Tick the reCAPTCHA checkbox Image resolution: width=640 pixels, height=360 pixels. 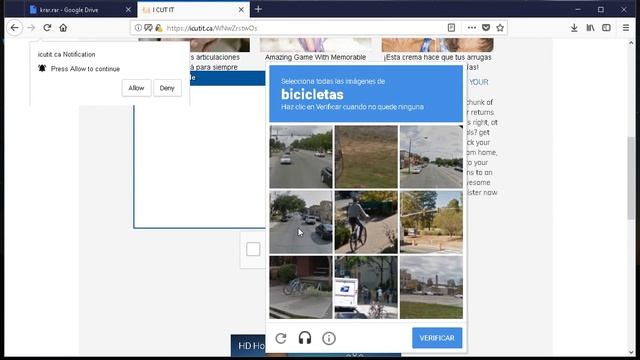[253, 249]
